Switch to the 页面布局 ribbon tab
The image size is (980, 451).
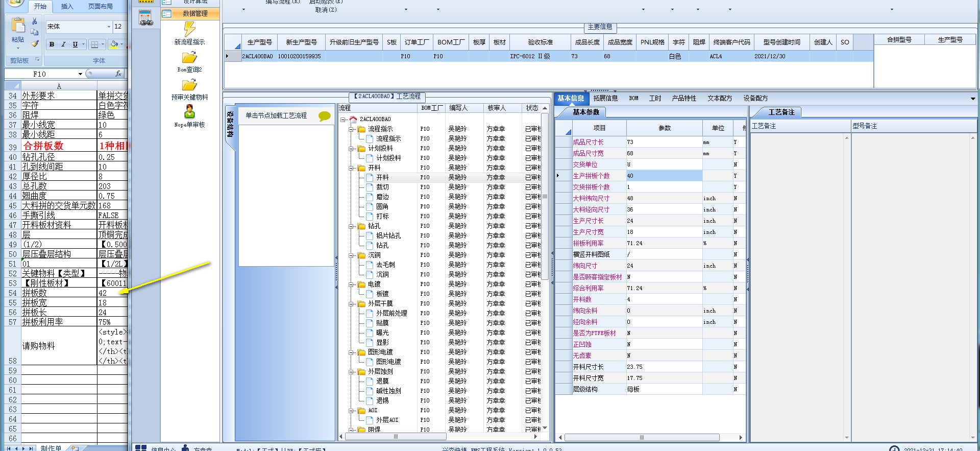[101, 6]
